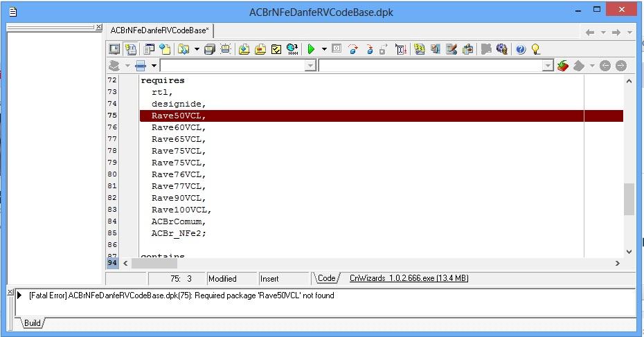Click the requires keyword on line 72
This screenshot has height=337, width=644.
(x=163, y=80)
